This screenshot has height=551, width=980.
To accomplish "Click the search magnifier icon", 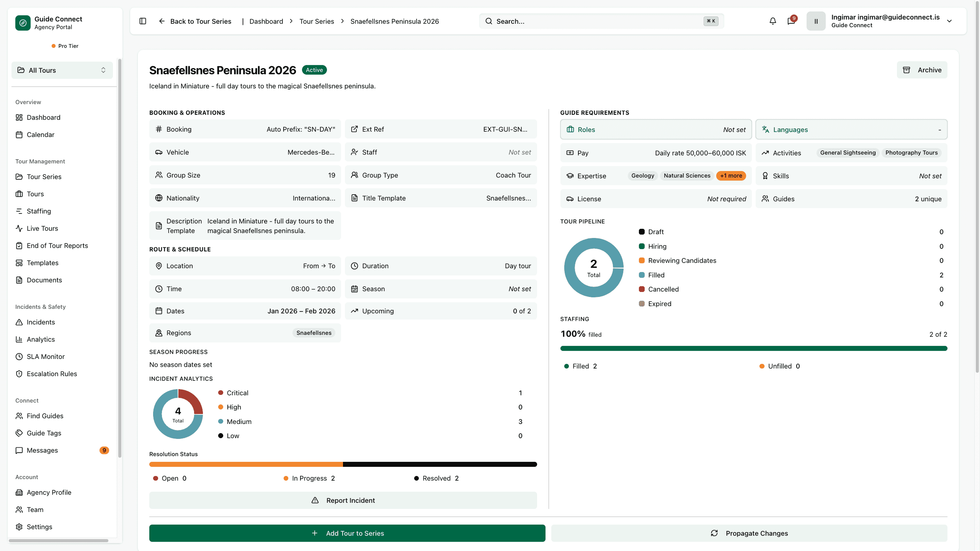I will (x=489, y=21).
